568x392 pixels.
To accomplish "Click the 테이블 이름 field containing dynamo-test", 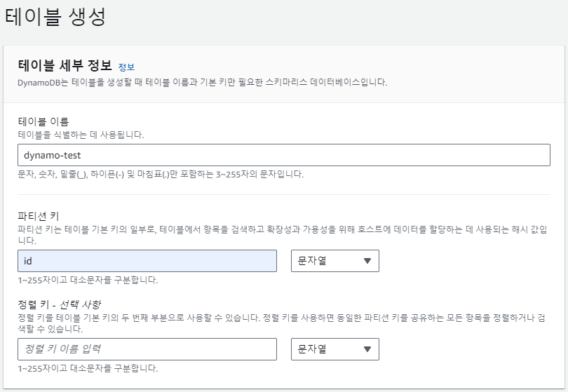I will click(284, 155).
